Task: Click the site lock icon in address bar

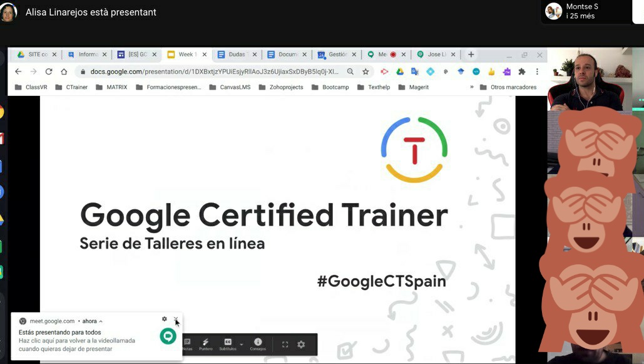Action: click(x=83, y=71)
